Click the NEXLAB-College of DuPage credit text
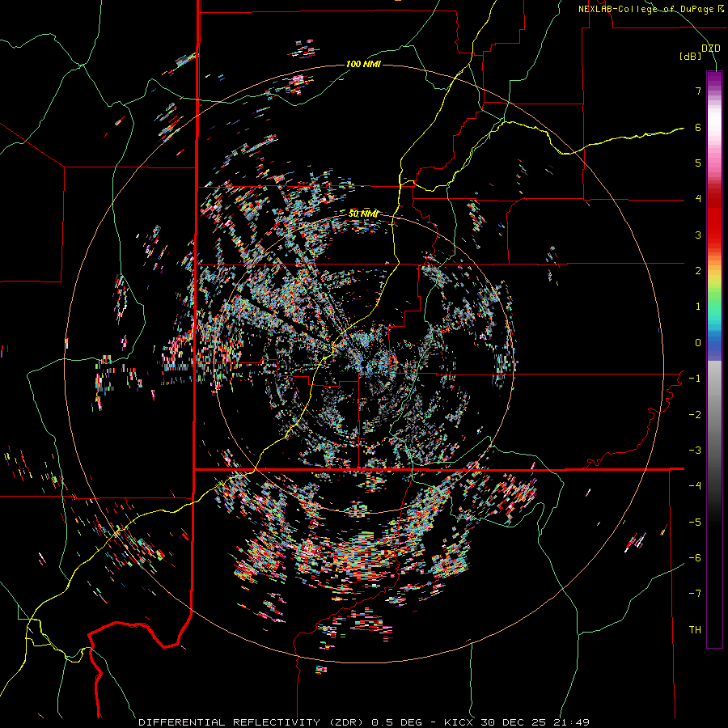 point(645,9)
